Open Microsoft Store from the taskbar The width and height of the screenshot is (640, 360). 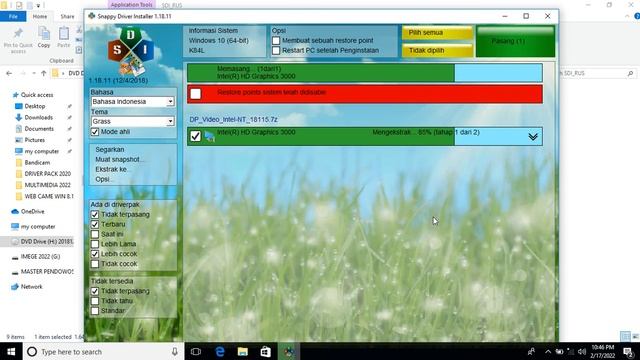[266, 351]
